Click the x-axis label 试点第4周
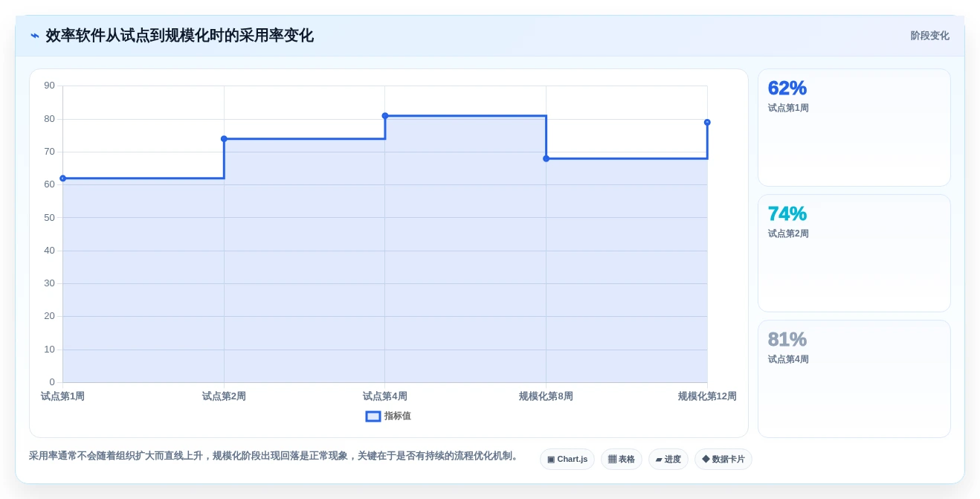Viewport: 980px width, 499px height. pyautogui.click(x=385, y=396)
